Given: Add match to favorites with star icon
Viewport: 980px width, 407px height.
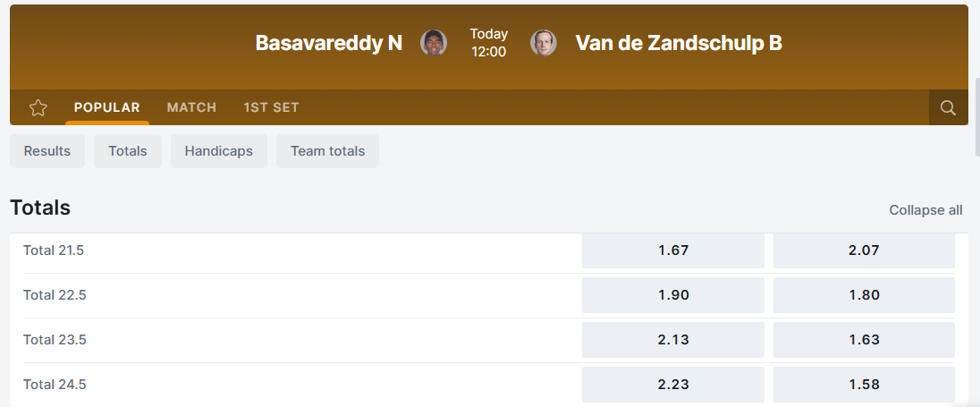Looking at the screenshot, I should point(38,108).
